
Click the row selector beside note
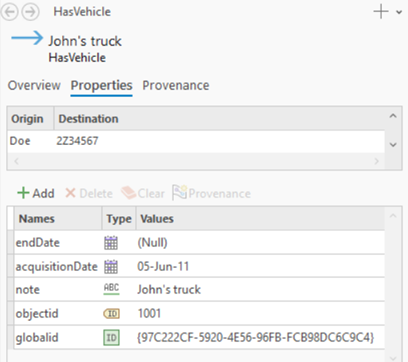(10, 289)
